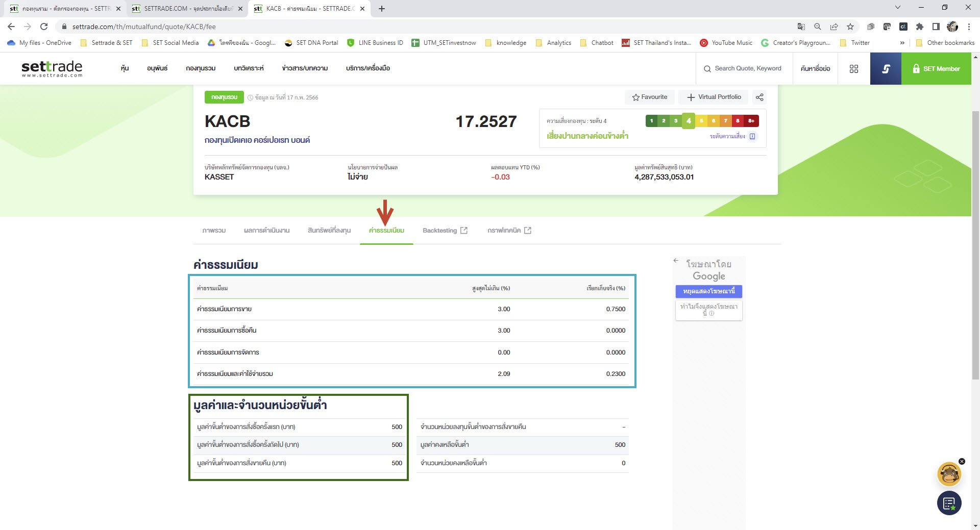
Task: Click the share icon beside Virtual Portfolio
Action: pos(759,97)
